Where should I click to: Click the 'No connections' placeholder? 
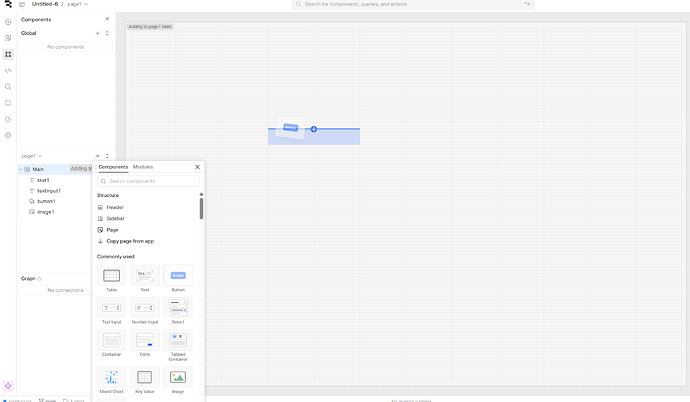click(x=65, y=290)
